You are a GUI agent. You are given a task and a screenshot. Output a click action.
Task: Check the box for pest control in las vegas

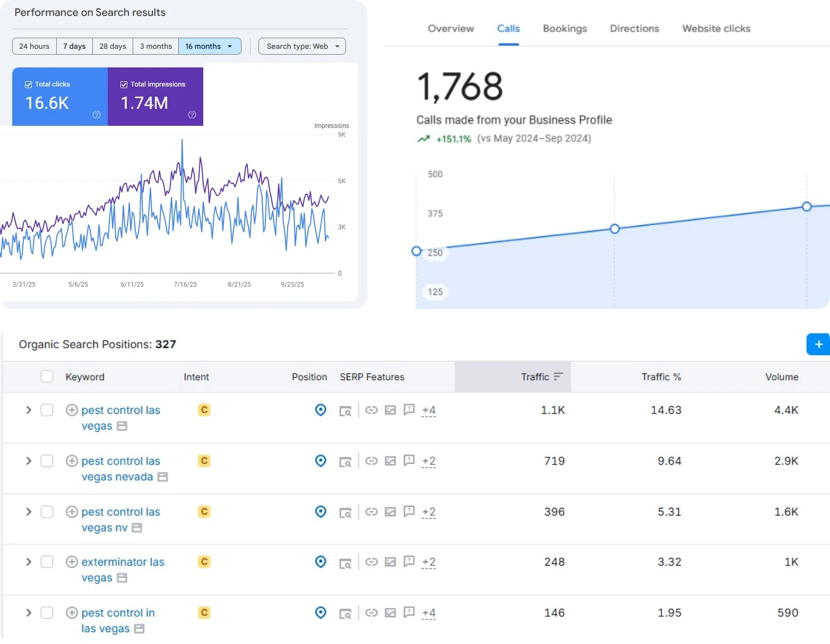47,613
